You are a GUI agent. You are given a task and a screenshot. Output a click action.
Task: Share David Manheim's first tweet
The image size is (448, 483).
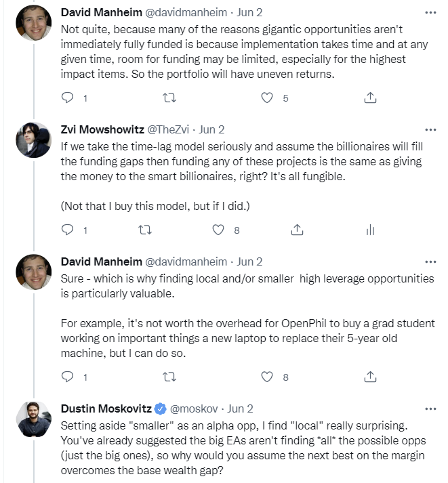pos(370,98)
